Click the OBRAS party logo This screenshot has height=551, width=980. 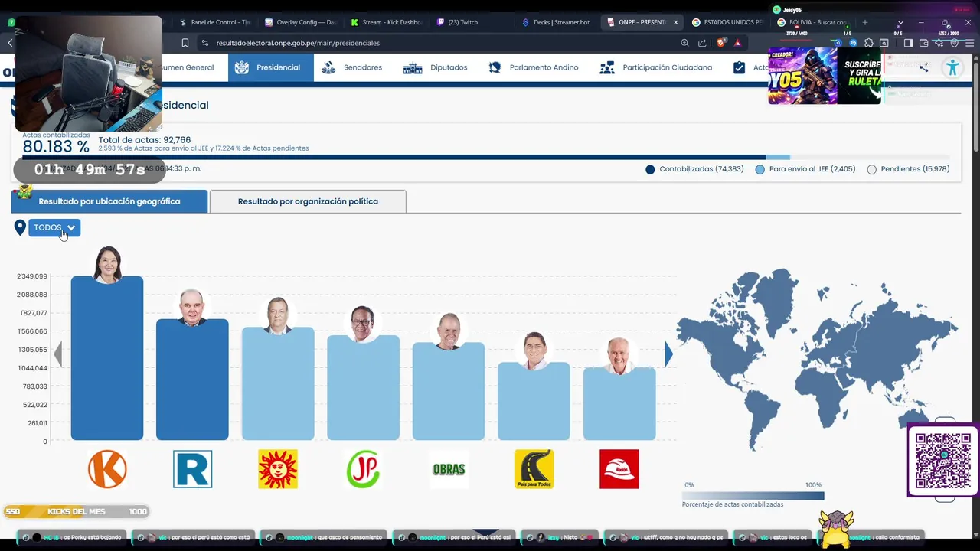(x=449, y=469)
